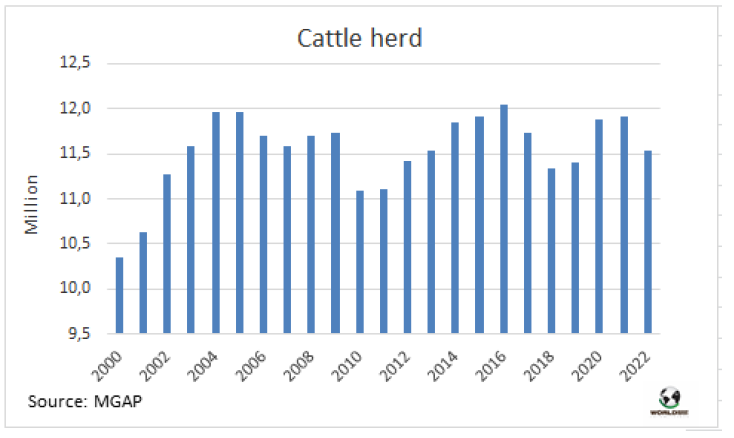Select the 10,0 y-axis label
This screenshot has width=734, height=438.
coord(77,288)
